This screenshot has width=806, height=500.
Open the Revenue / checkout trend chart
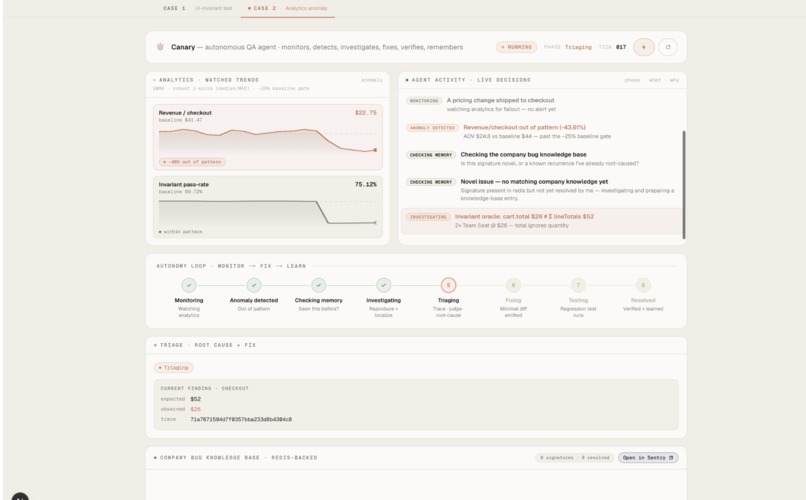(x=268, y=137)
